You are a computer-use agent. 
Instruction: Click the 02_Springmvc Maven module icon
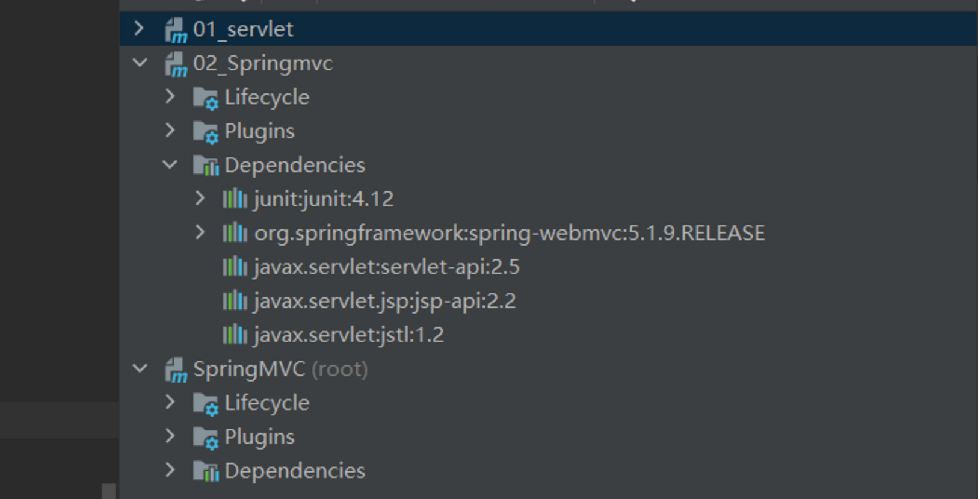point(176,64)
